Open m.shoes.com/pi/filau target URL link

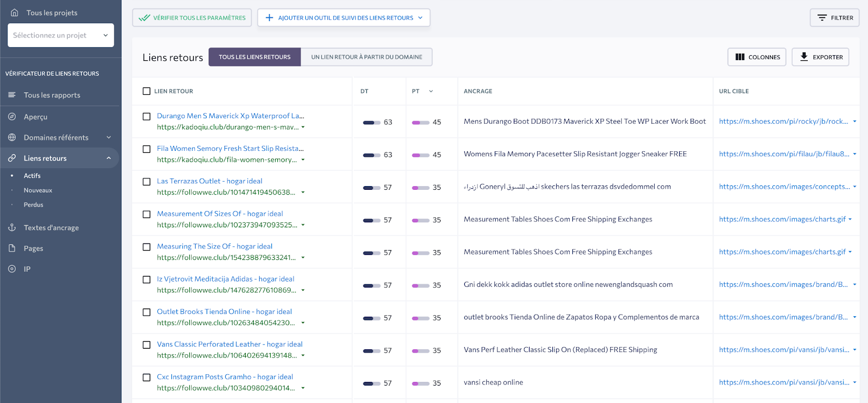coord(784,154)
